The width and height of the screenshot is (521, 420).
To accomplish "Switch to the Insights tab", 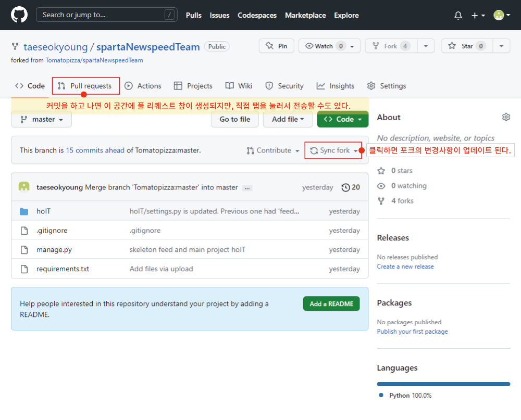I will pyautogui.click(x=335, y=86).
